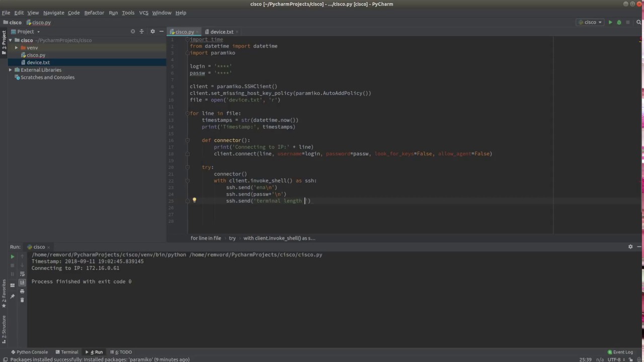This screenshot has width=644, height=362.
Task: Open the Navigate menu
Action: (x=53, y=13)
